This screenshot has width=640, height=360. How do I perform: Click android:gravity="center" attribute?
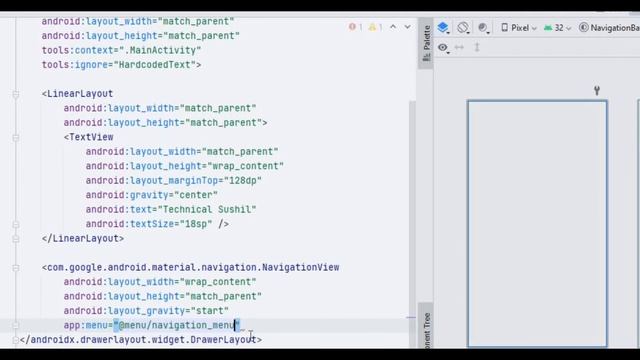click(151, 195)
